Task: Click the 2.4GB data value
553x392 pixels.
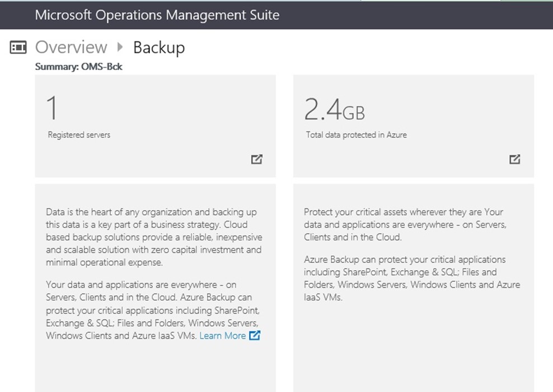Action: pyautogui.click(x=334, y=109)
